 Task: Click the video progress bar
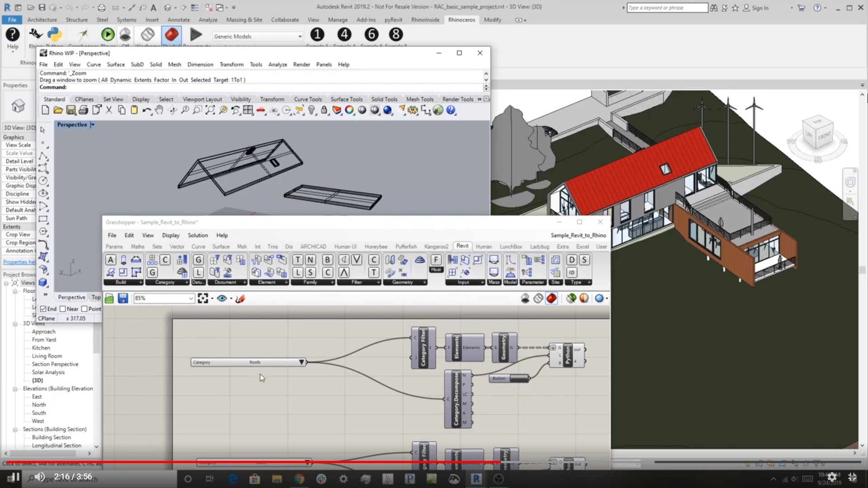[434, 462]
